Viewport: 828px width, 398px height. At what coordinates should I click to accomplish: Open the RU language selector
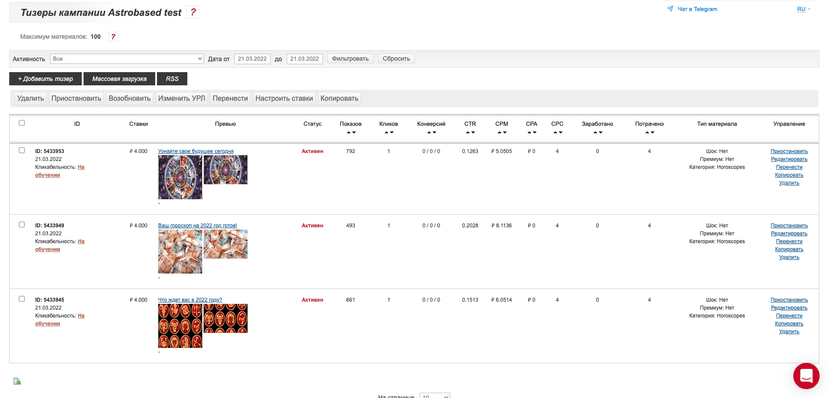[x=803, y=9]
